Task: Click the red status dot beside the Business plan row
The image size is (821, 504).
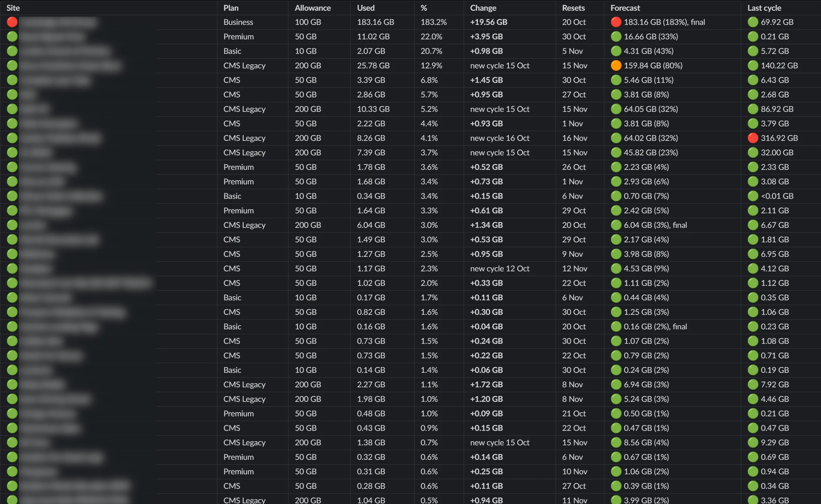Action: tap(12, 22)
